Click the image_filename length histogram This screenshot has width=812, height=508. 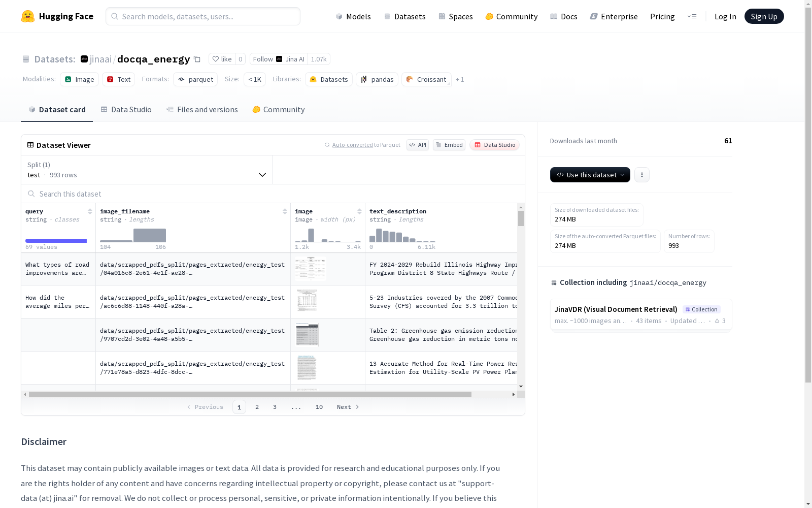click(133, 235)
